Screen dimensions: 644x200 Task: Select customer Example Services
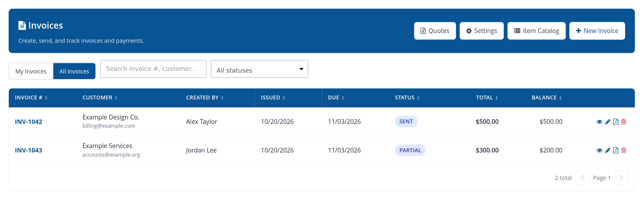(x=107, y=146)
